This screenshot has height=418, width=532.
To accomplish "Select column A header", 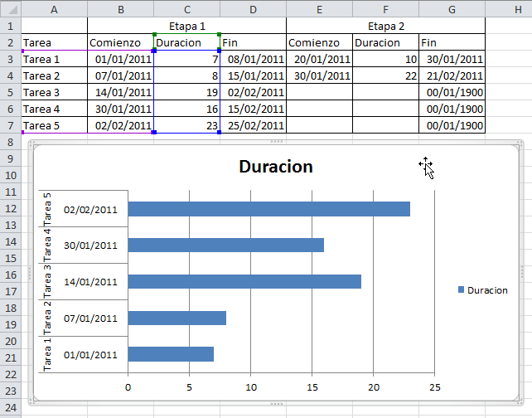I will click(x=55, y=9).
